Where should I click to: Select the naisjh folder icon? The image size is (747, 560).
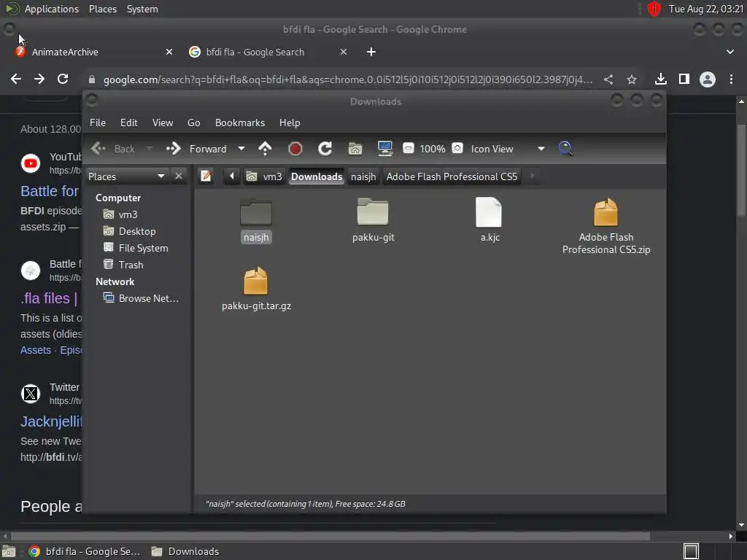click(256, 212)
